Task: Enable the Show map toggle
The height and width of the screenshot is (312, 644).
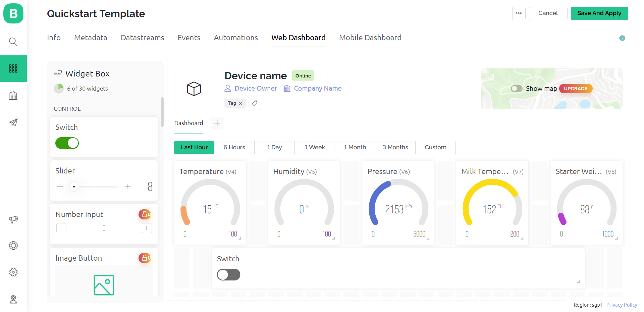Action: [517, 89]
